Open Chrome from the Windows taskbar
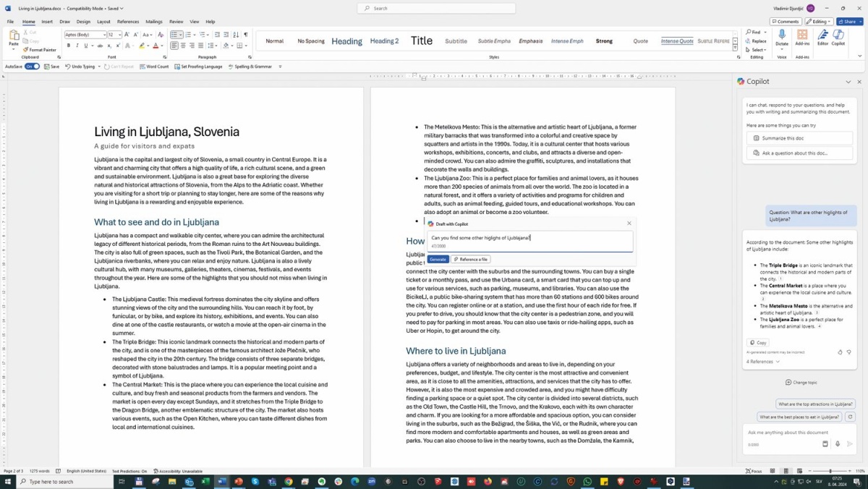Viewport: 868px width, 489px height. (289, 482)
